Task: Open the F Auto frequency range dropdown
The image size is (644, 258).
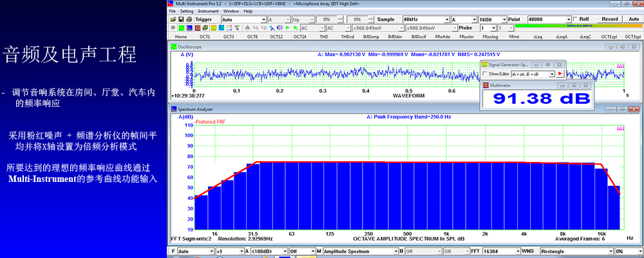Action: pyautogui.click(x=196, y=252)
